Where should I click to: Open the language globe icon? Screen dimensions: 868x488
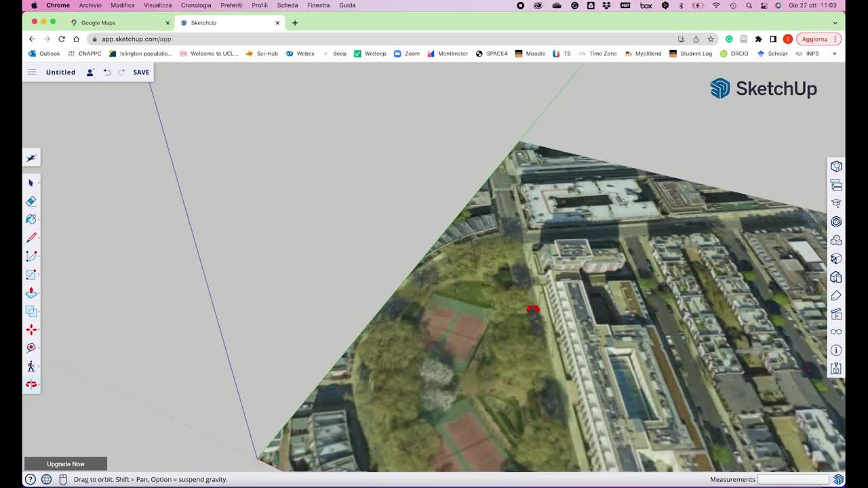coord(46,479)
